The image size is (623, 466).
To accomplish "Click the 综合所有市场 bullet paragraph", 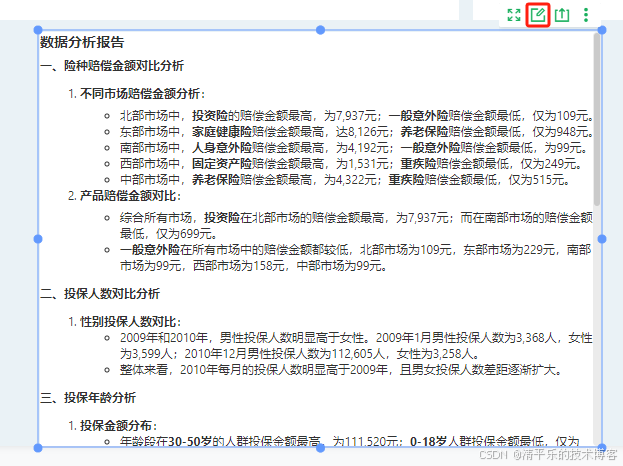I will [356, 225].
